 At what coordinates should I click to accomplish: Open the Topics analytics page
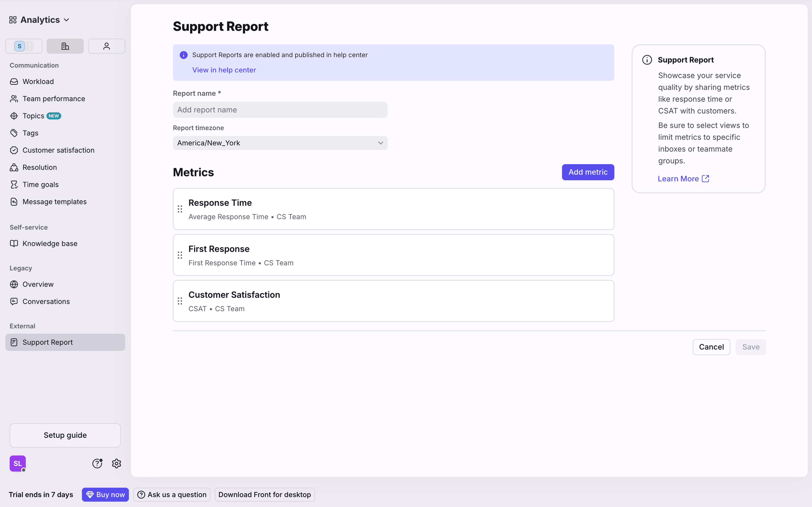coord(34,116)
